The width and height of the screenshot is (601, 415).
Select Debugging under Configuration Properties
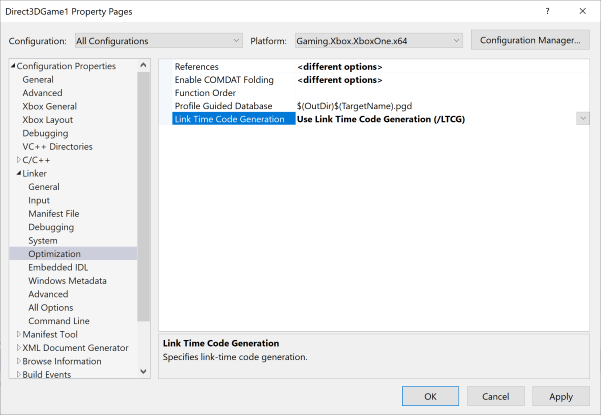click(45, 133)
